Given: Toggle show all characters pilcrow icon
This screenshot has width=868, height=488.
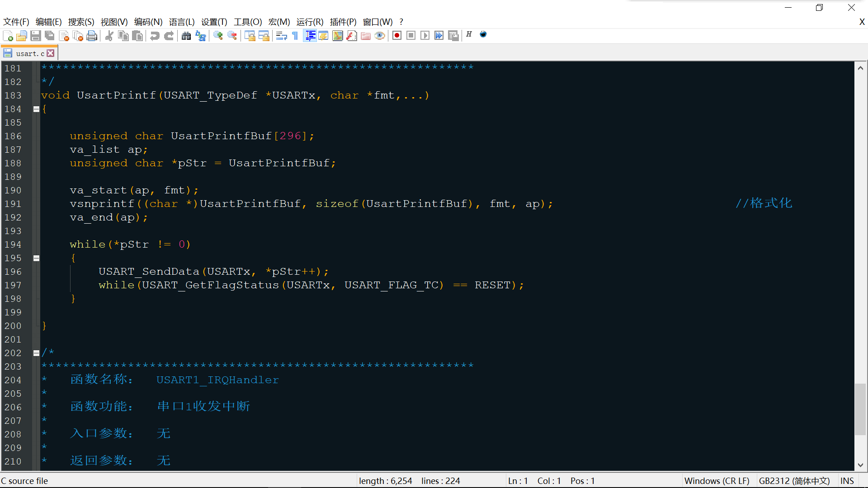Looking at the screenshot, I should (x=295, y=36).
